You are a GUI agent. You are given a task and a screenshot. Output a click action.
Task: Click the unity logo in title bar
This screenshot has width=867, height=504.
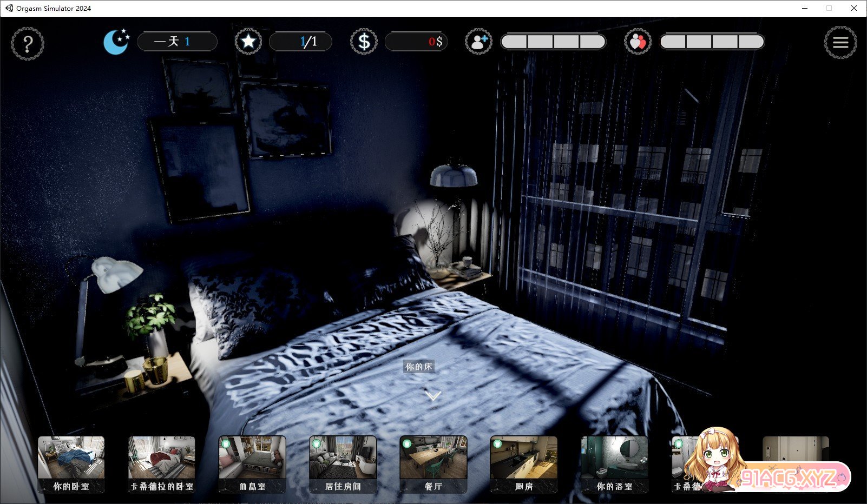pyautogui.click(x=9, y=8)
